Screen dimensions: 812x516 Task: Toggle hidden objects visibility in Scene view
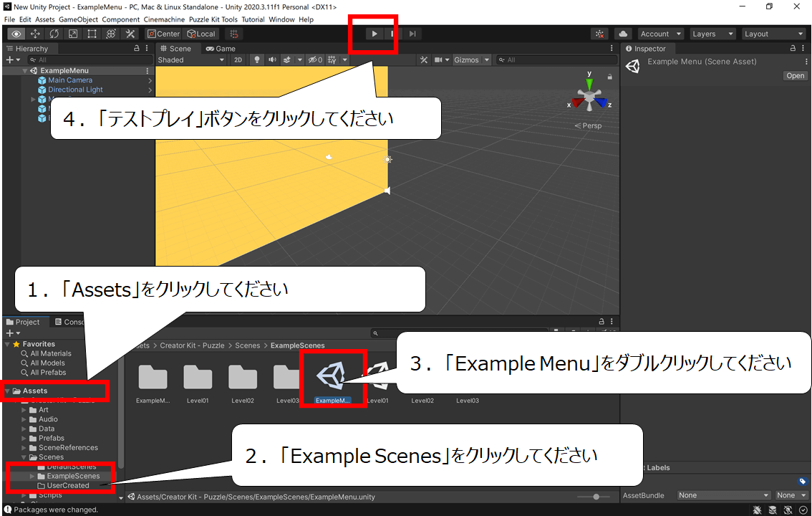tap(315, 59)
